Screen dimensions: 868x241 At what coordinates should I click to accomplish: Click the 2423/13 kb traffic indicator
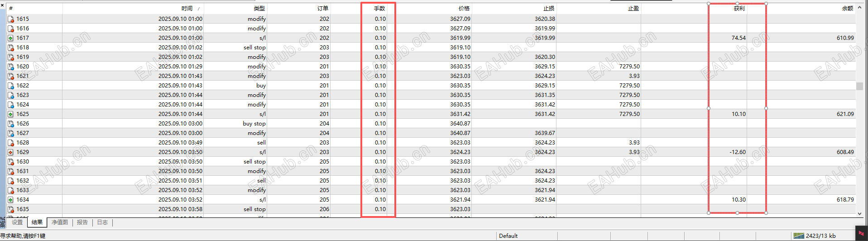point(820,236)
